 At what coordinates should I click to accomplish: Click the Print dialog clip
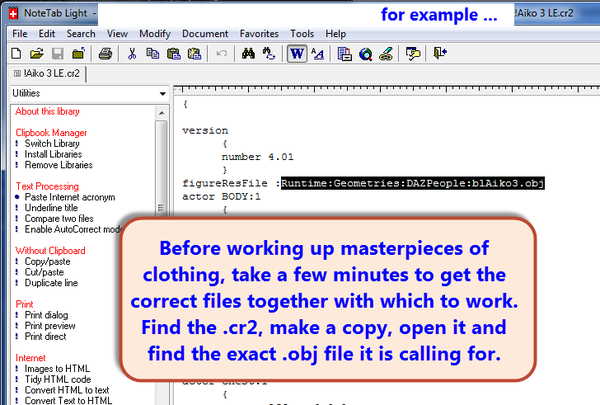click(46, 315)
